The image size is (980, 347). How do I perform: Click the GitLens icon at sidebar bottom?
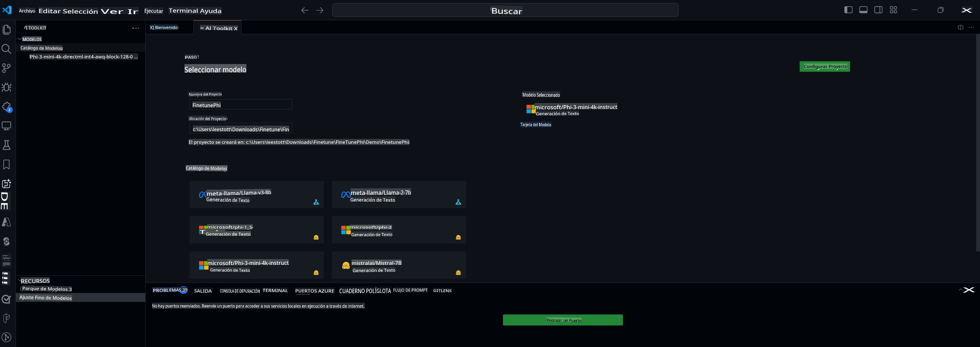point(6,337)
